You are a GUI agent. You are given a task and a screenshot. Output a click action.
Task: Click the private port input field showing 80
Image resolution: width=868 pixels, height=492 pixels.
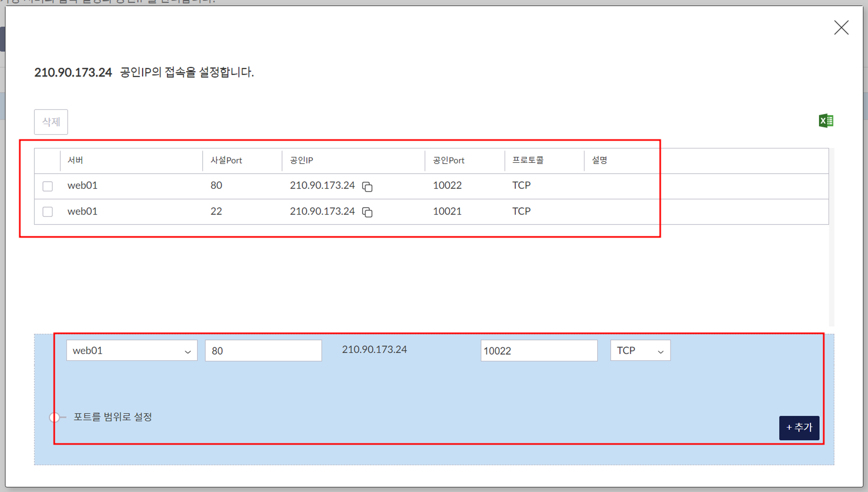(263, 350)
